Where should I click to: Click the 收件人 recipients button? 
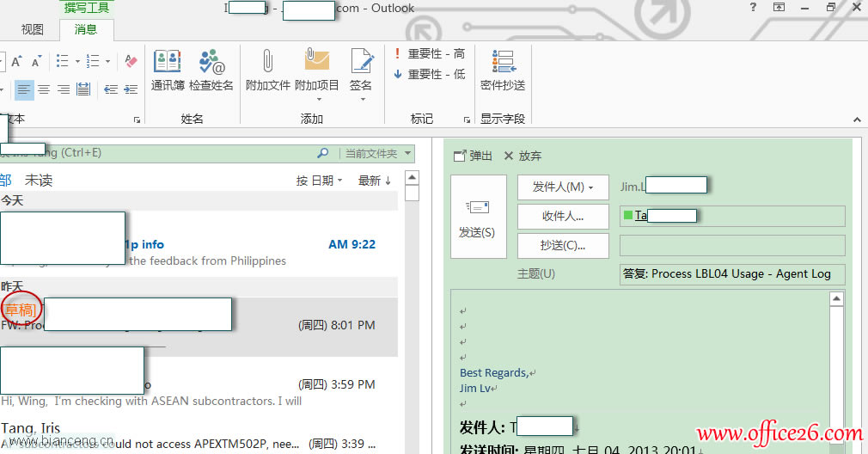(x=563, y=216)
